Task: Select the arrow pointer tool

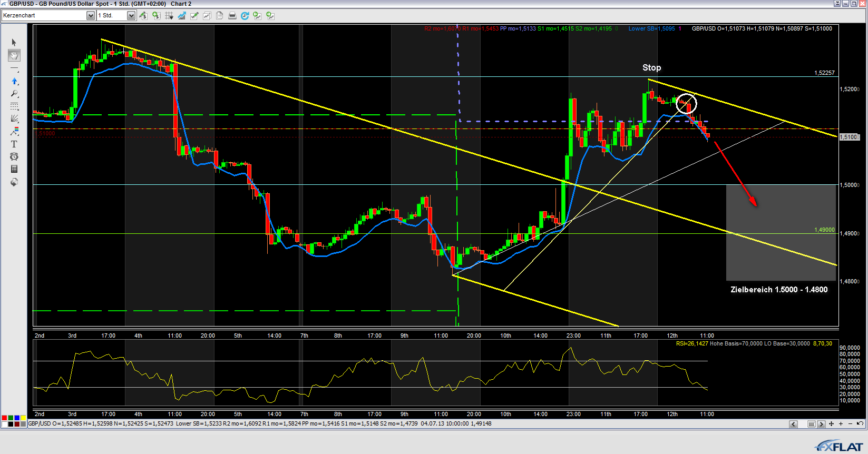Action: click(x=14, y=43)
